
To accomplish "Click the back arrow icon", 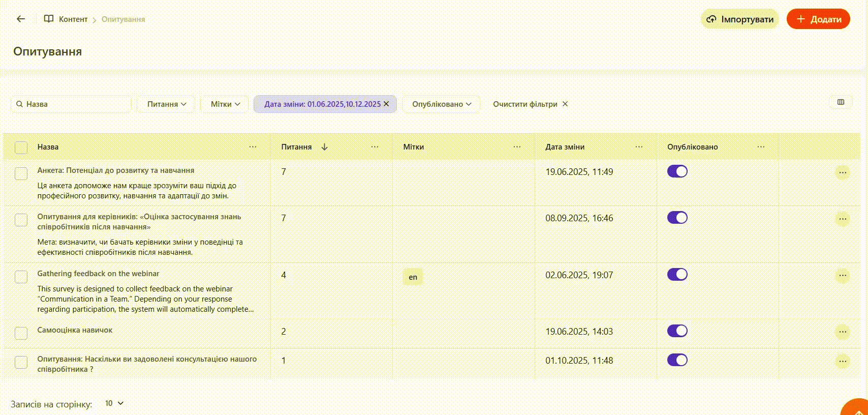I will click(21, 19).
